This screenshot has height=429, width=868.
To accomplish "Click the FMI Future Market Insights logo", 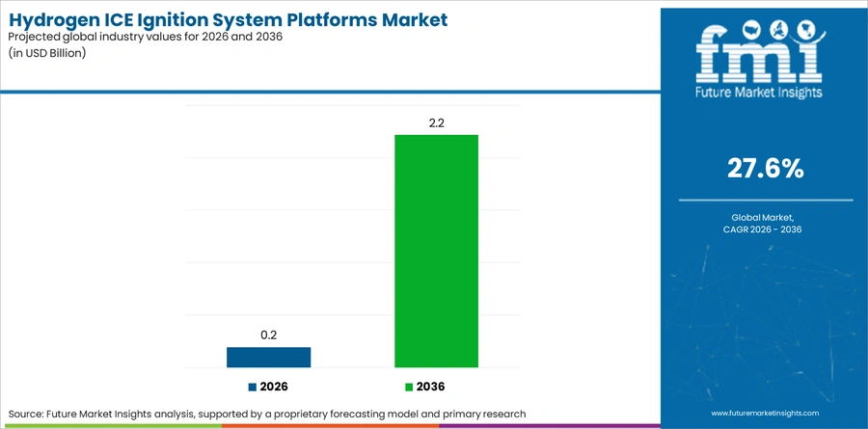I will (x=759, y=58).
